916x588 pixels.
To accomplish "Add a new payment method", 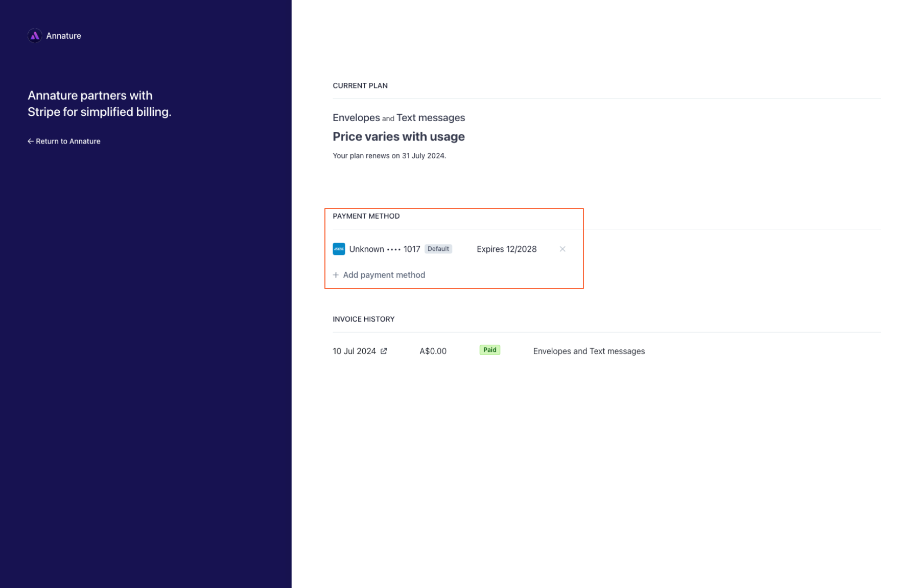I will click(x=379, y=275).
